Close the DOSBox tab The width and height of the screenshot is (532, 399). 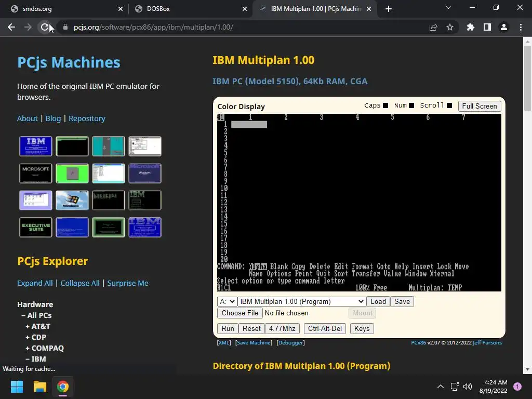pos(245,9)
